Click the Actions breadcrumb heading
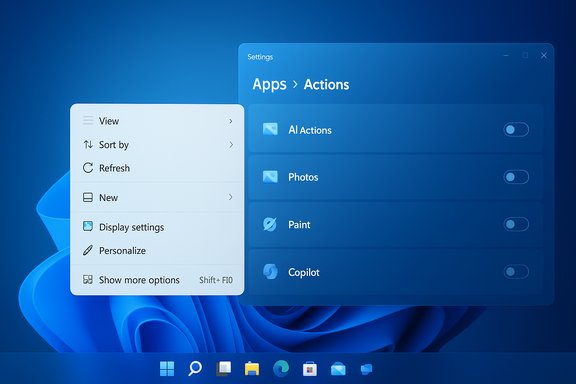Viewport: 576px width, 384px height. (326, 85)
